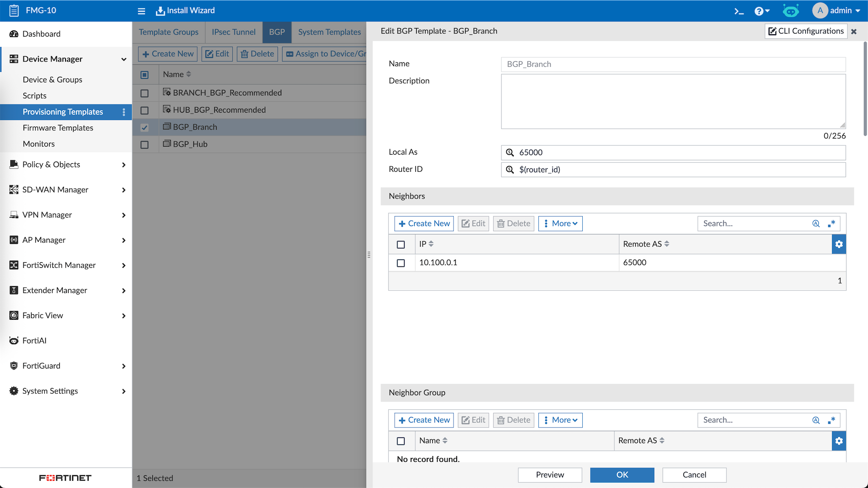Image resolution: width=868 pixels, height=488 pixels.
Task: Tick the HUB_BGP_Recommended checkbox
Action: point(145,110)
